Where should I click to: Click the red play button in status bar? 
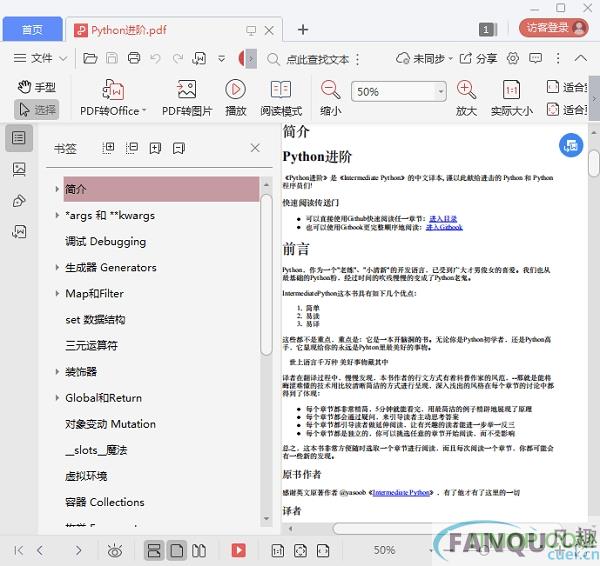tap(239, 550)
